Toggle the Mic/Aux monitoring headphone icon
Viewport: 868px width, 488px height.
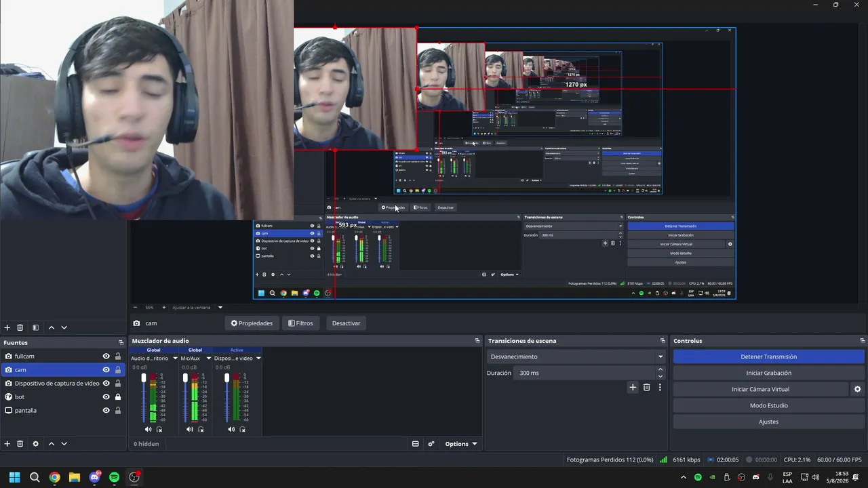click(201, 429)
